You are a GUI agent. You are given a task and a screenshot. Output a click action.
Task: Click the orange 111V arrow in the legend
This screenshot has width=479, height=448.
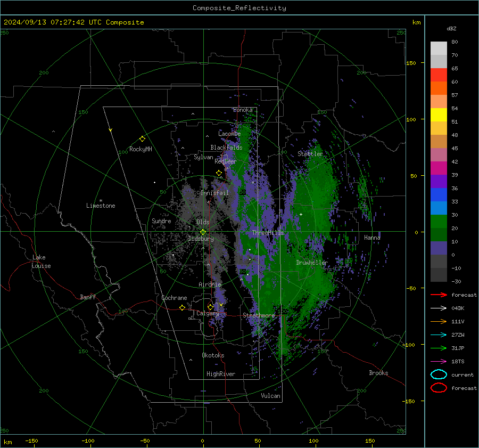coord(439,321)
